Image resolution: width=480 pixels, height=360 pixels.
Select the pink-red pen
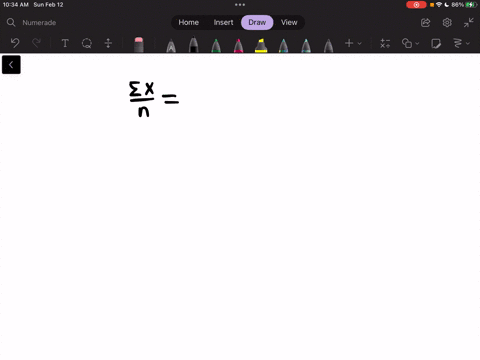tap(238, 45)
